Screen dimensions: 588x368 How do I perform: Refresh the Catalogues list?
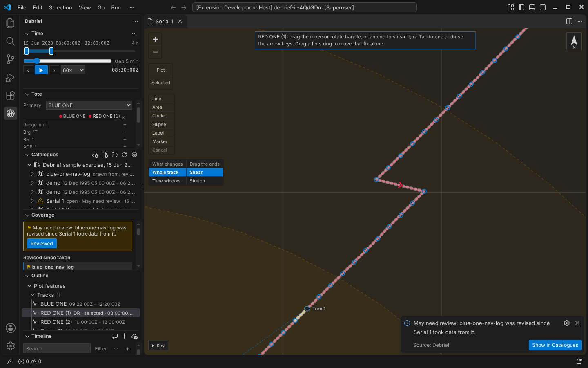click(x=125, y=155)
